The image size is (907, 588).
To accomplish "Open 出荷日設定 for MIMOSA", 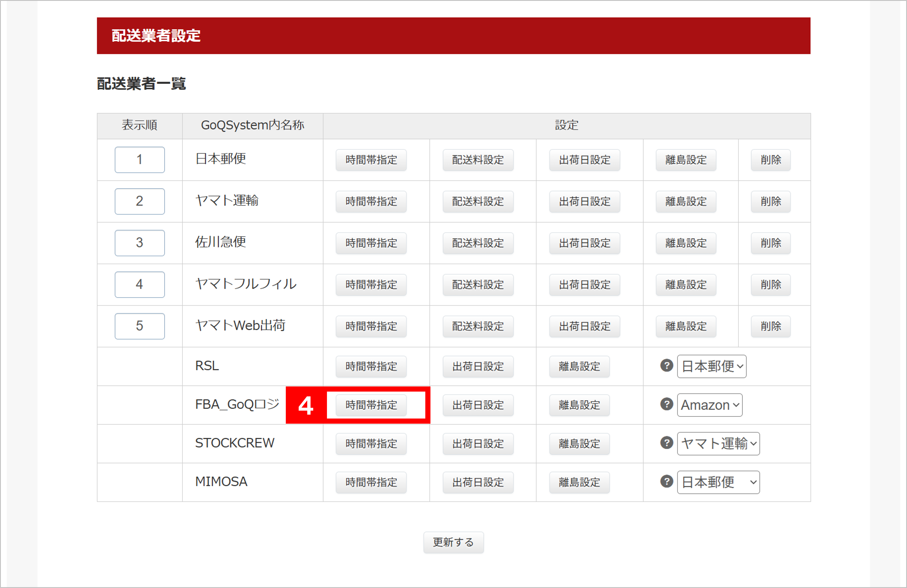I will click(478, 482).
